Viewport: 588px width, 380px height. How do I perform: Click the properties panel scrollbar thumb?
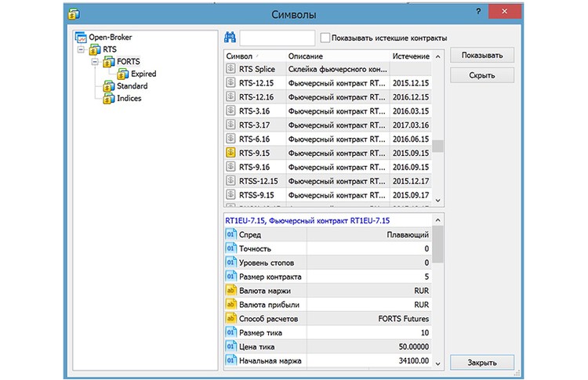pyautogui.click(x=437, y=244)
